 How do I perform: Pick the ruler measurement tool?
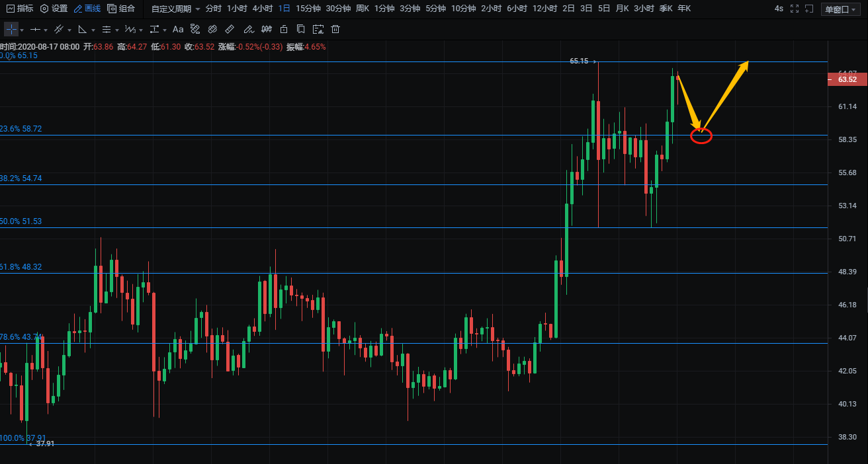[230, 30]
